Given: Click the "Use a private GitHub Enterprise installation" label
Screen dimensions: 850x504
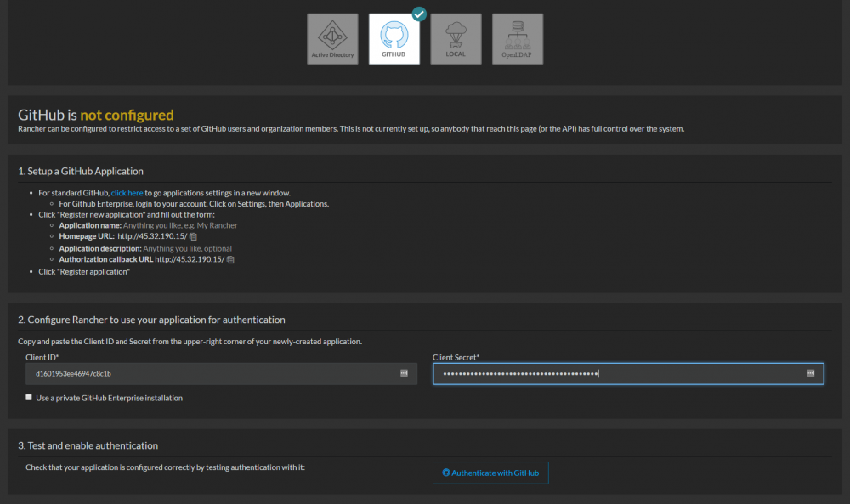Looking at the screenshot, I should (x=109, y=398).
